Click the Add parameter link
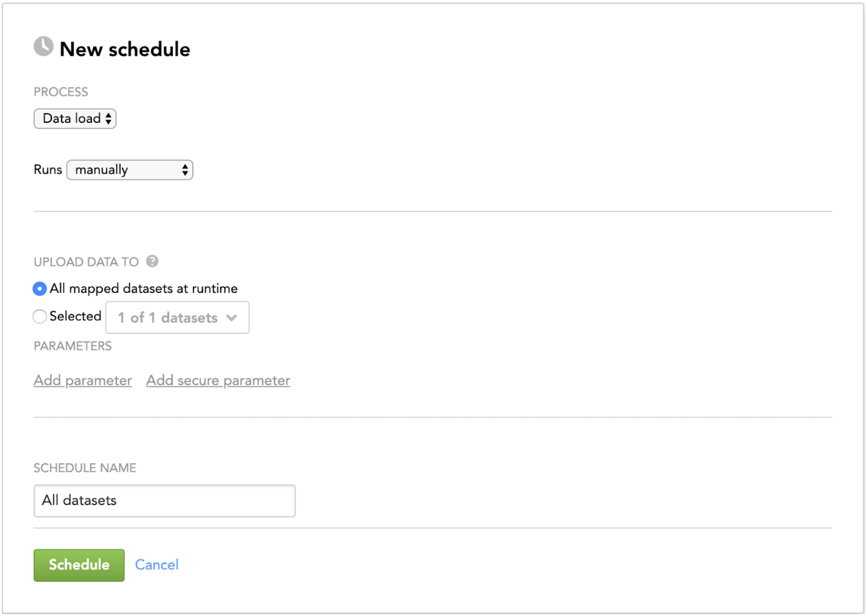Image resolution: width=866 pixels, height=616 pixels. click(x=83, y=380)
